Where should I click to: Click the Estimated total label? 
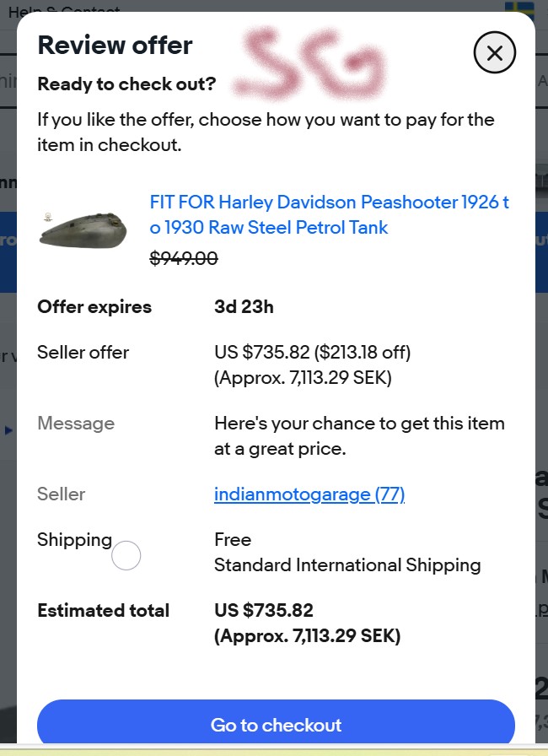(103, 610)
